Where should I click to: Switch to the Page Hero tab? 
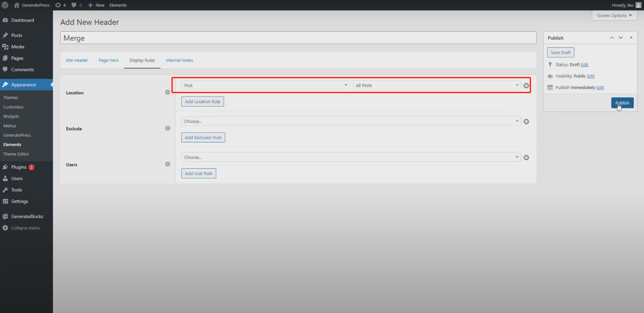click(109, 60)
